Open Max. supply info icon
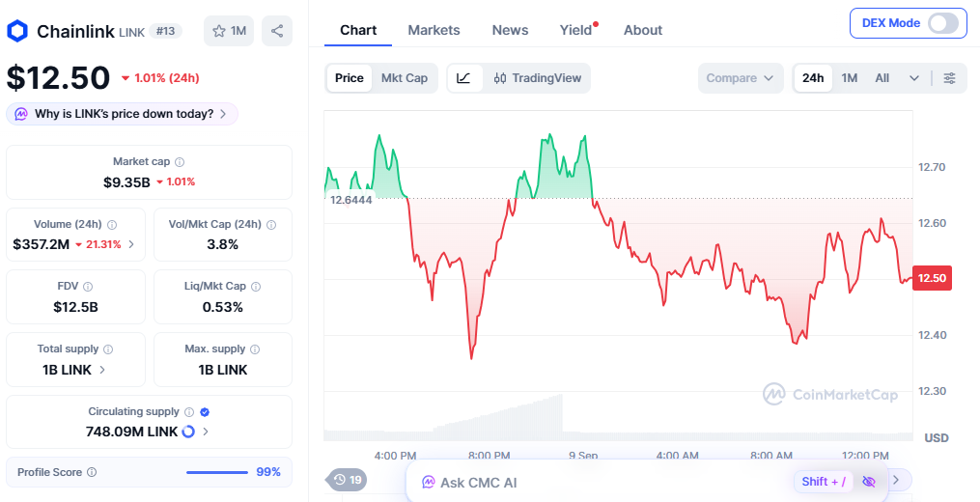 pos(255,349)
